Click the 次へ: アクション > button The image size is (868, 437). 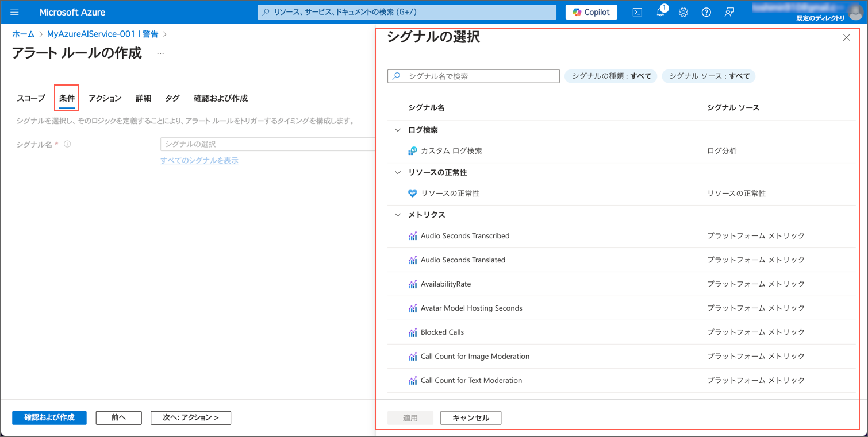coord(191,417)
